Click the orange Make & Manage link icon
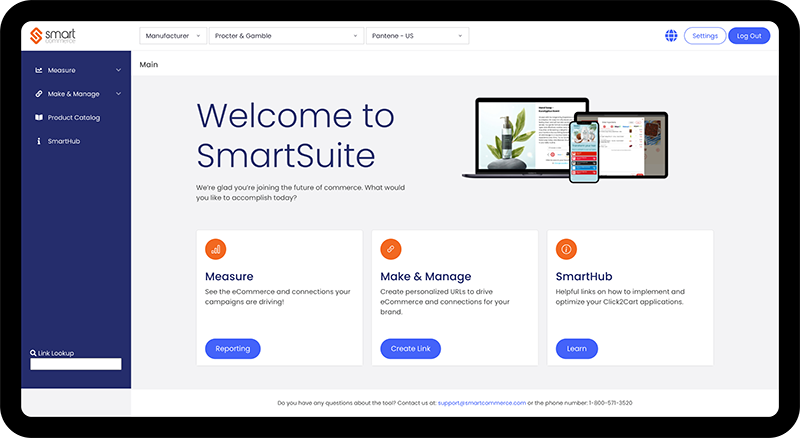This screenshot has width=800, height=438. click(390, 249)
